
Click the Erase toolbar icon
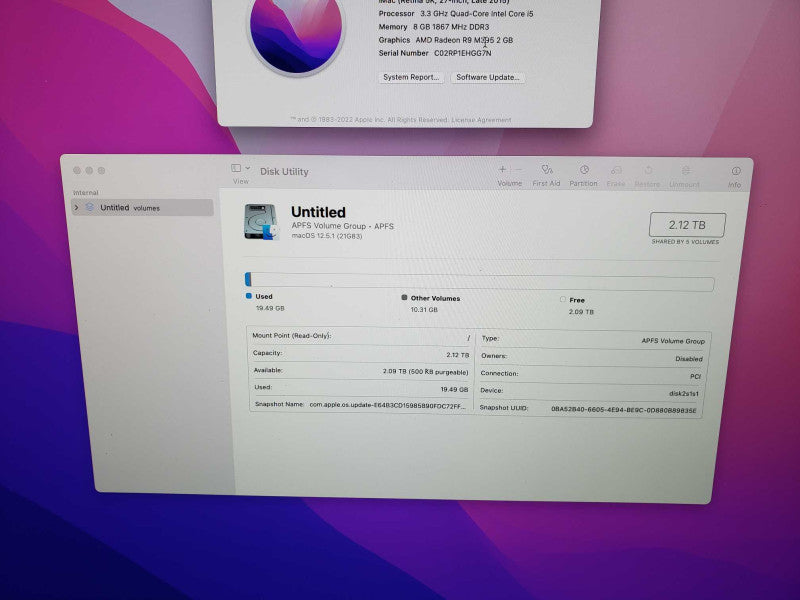[616, 170]
